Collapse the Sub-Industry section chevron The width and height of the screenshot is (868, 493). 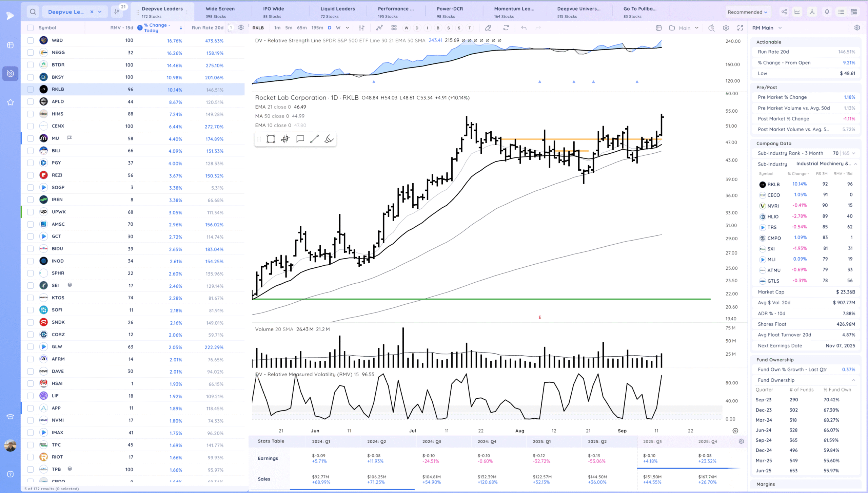click(855, 164)
